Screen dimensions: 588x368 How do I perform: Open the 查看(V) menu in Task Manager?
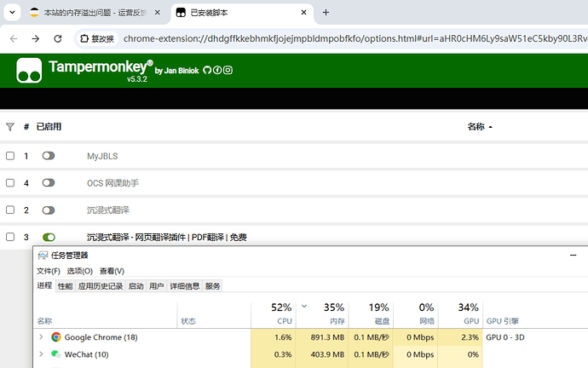(112, 271)
